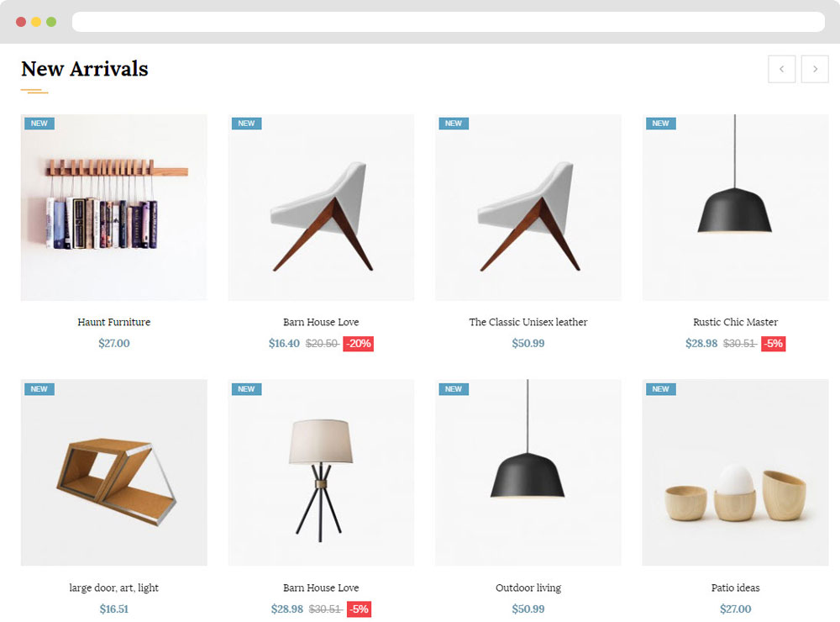Click the Patio ideas product title
The width and height of the screenshot is (840, 622).
[x=735, y=588]
